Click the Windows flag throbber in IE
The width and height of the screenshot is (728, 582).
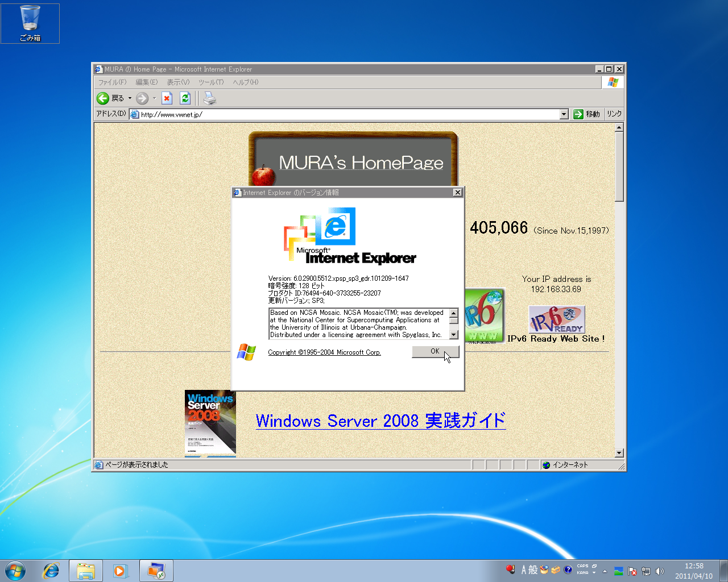point(613,82)
